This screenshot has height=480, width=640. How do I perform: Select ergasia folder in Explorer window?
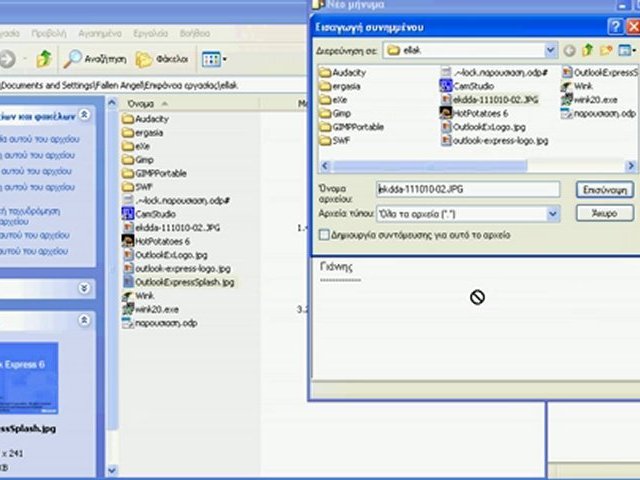pos(142,133)
